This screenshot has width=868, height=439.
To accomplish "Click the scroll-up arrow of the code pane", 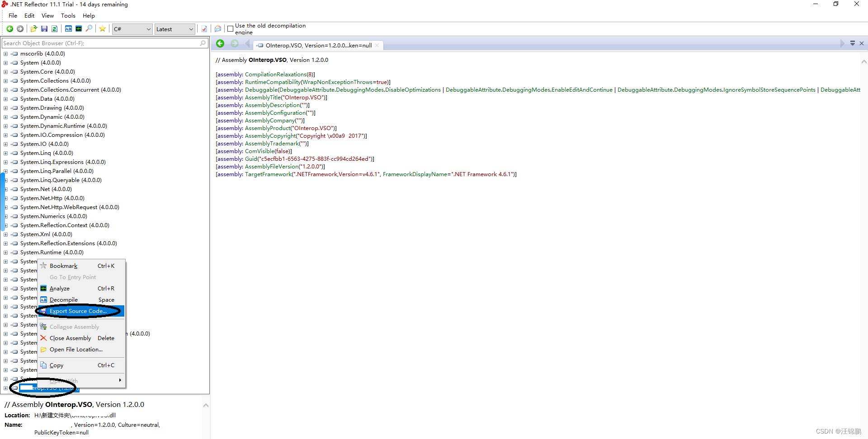I will point(863,62).
